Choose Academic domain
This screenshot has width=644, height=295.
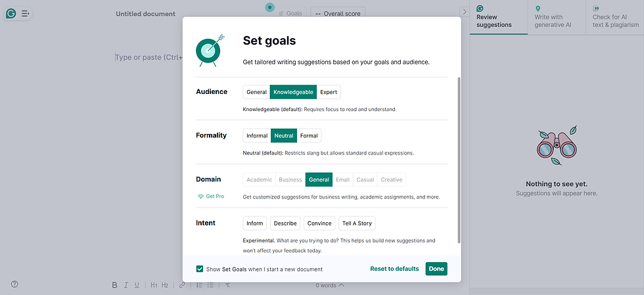[259, 179]
